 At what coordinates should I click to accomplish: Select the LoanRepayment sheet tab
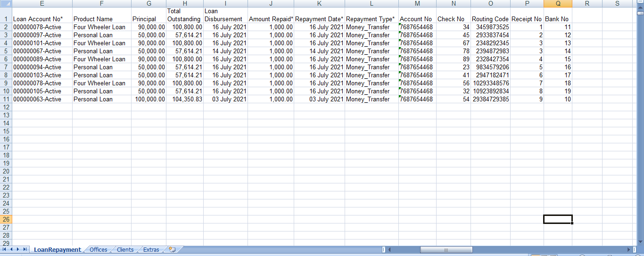[x=57, y=250]
